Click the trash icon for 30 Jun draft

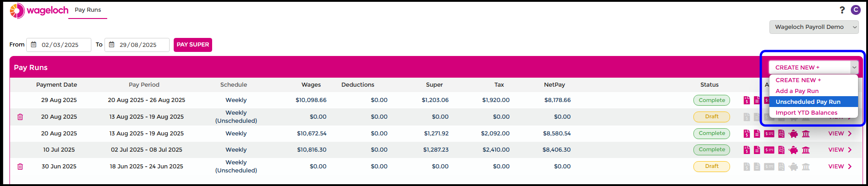[x=20, y=167]
